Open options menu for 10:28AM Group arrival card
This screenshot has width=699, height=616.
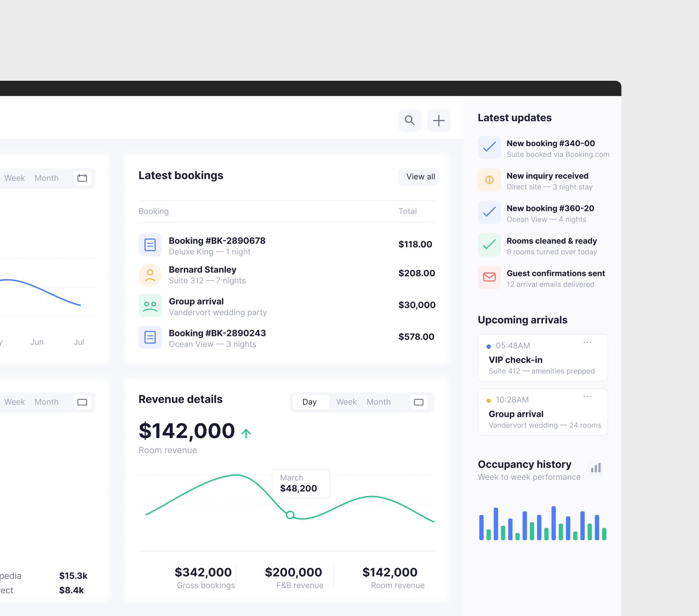[587, 396]
